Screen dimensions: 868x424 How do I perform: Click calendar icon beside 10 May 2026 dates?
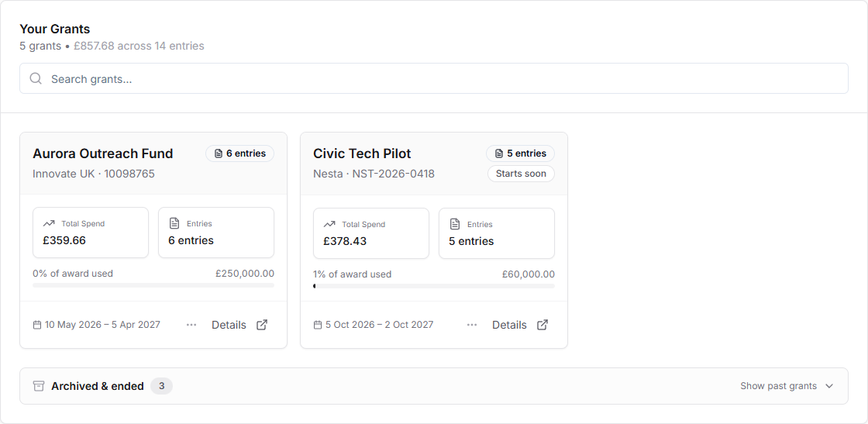(37, 325)
